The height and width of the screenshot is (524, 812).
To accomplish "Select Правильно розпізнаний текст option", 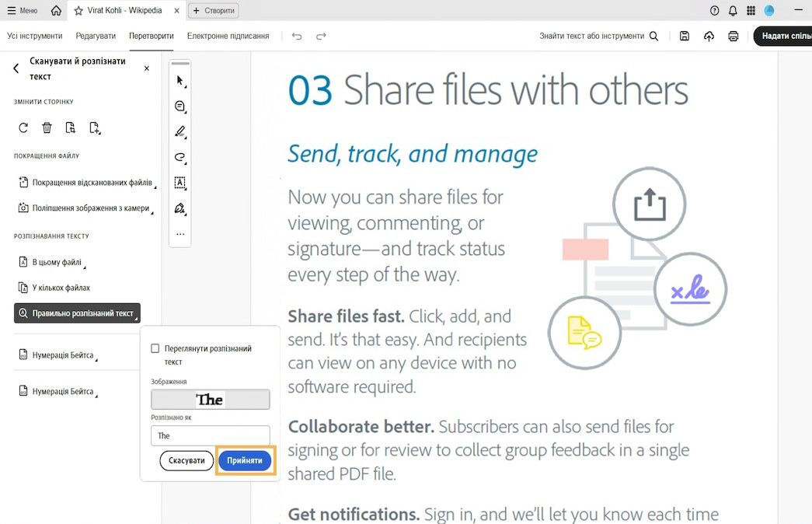I will [77, 313].
